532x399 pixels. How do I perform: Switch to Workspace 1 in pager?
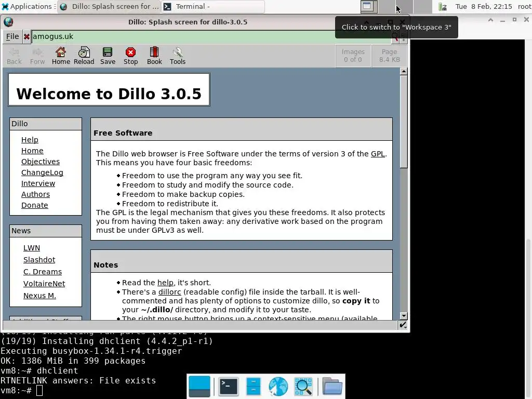[369, 6]
